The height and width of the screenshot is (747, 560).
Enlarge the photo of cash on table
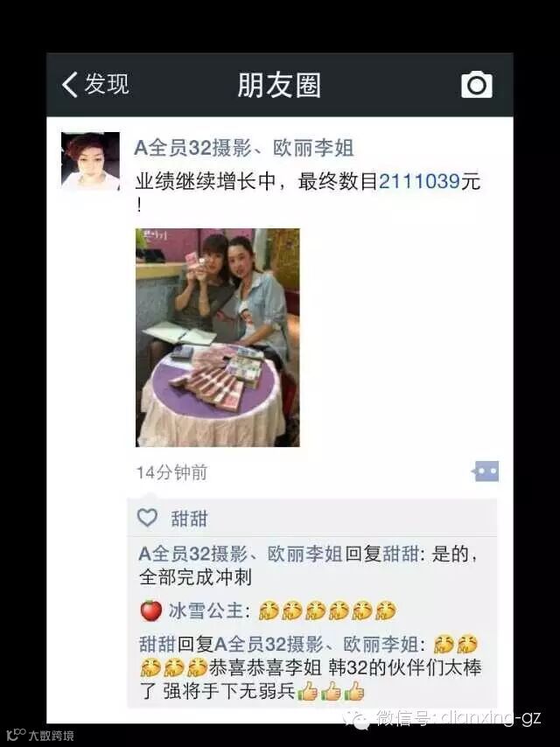click(218, 338)
